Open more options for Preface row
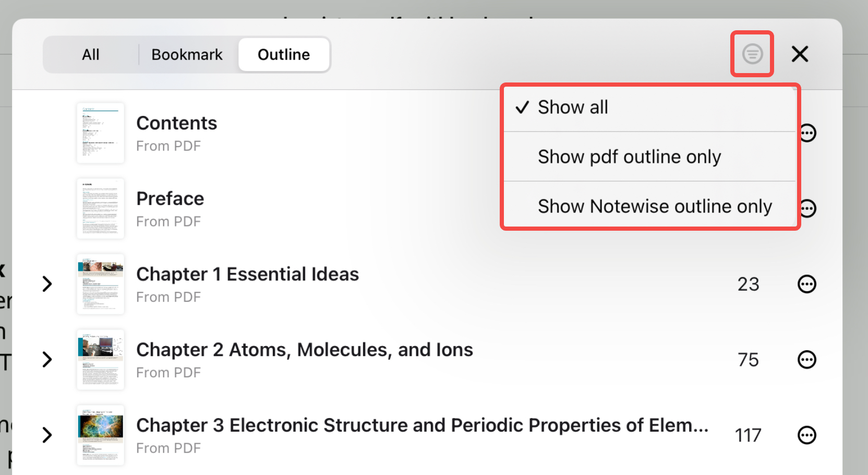This screenshot has height=475, width=868. [x=808, y=208]
